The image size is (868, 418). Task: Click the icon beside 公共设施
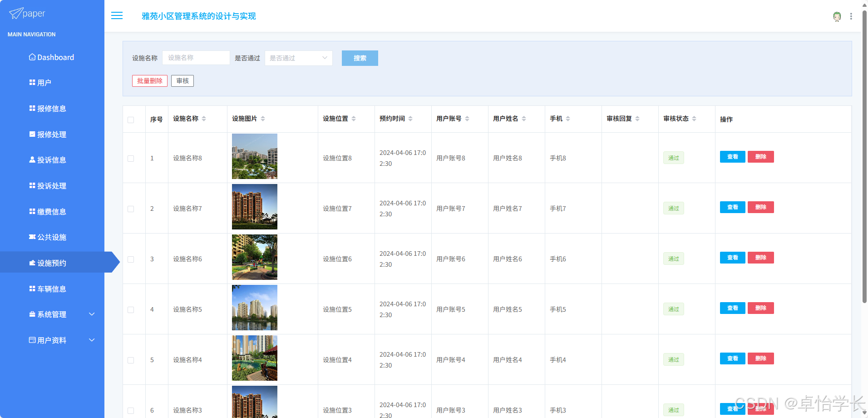(x=32, y=237)
